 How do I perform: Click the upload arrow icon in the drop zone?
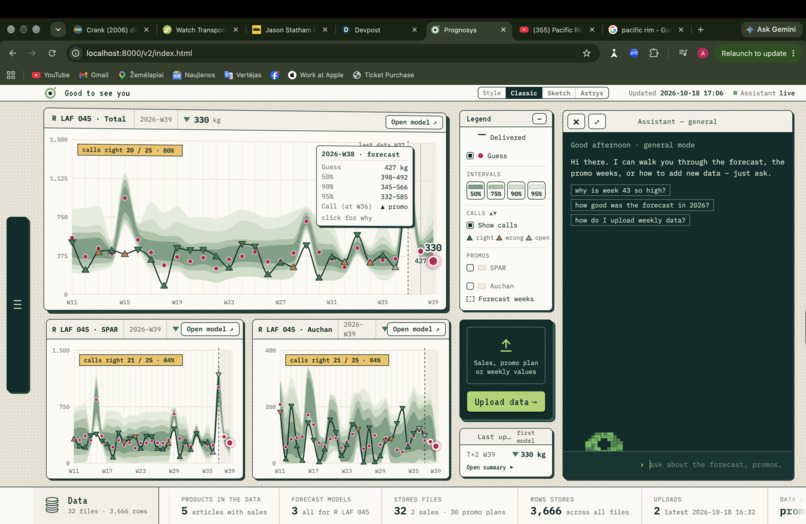(x=506, y=345)
